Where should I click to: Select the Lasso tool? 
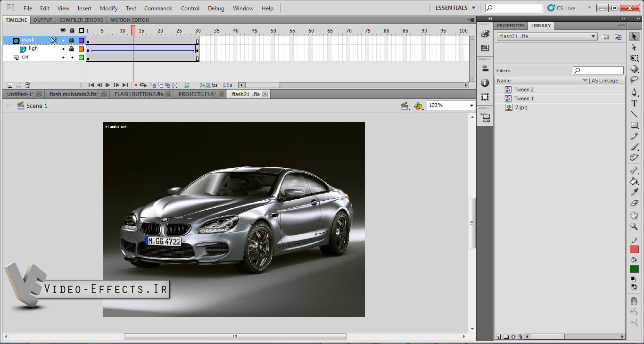[x=634, y=79]
